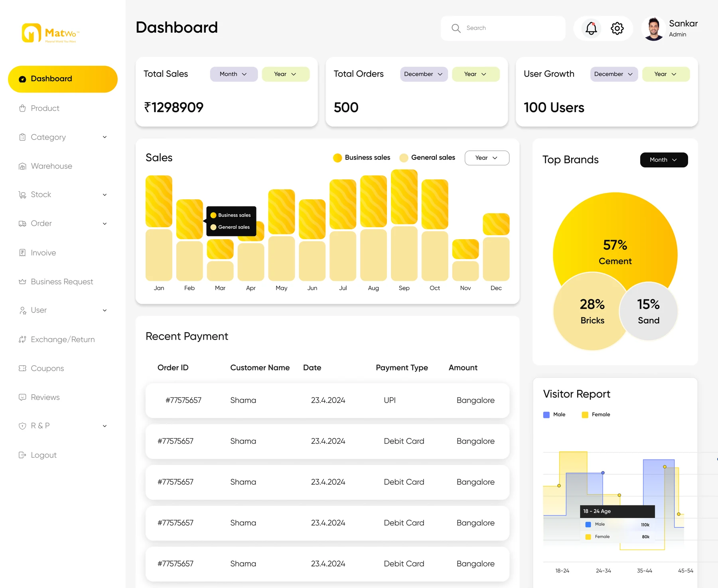
Task: Select the Logout link text
Action: point(44,455)
